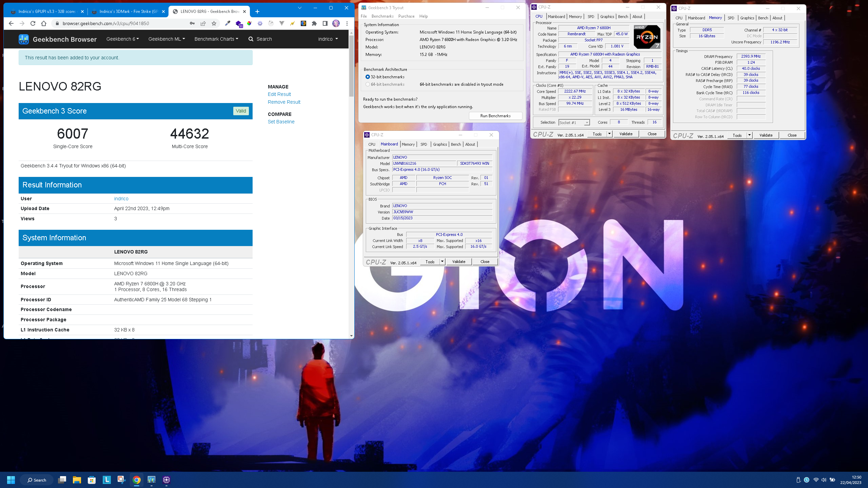
Task: Click the browser page vertical scrollbar
Action: tap(351, 66)
